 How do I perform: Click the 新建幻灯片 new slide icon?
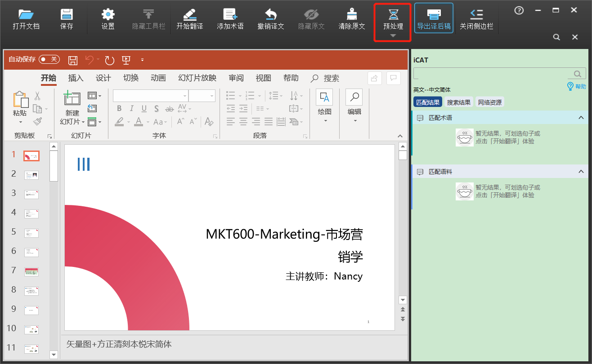72,98
